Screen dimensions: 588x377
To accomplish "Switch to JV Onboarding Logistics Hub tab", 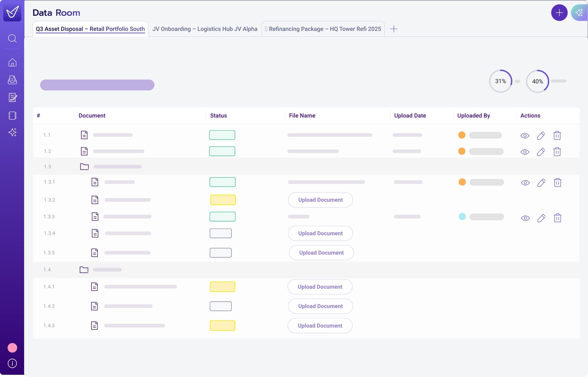I will (x=205, y=29).
